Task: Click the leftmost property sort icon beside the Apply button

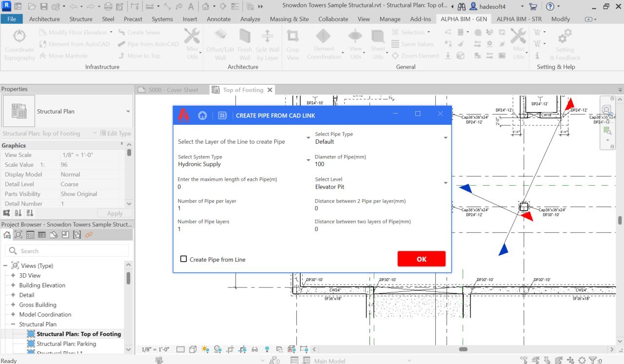Action: coord(6,213)
